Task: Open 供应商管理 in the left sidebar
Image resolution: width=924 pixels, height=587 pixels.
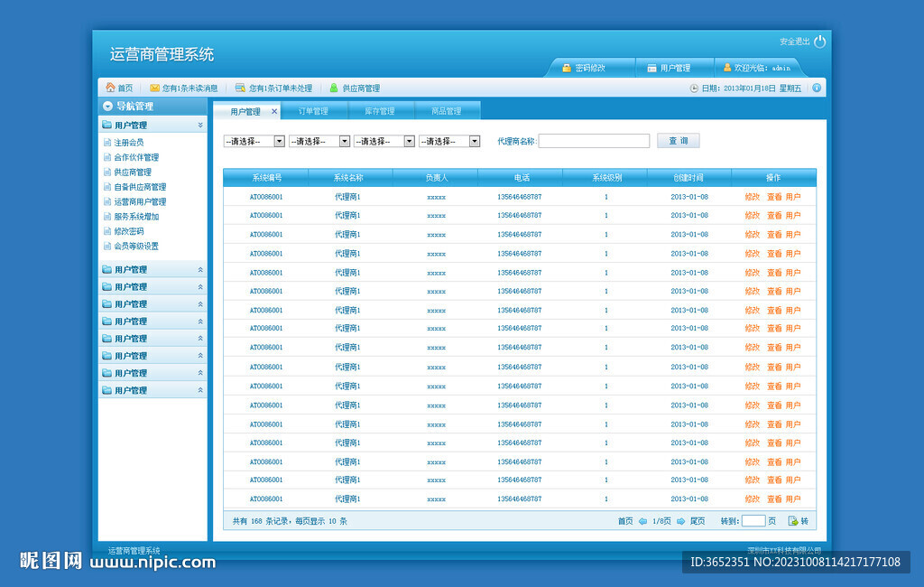Action: pos(133,172)
